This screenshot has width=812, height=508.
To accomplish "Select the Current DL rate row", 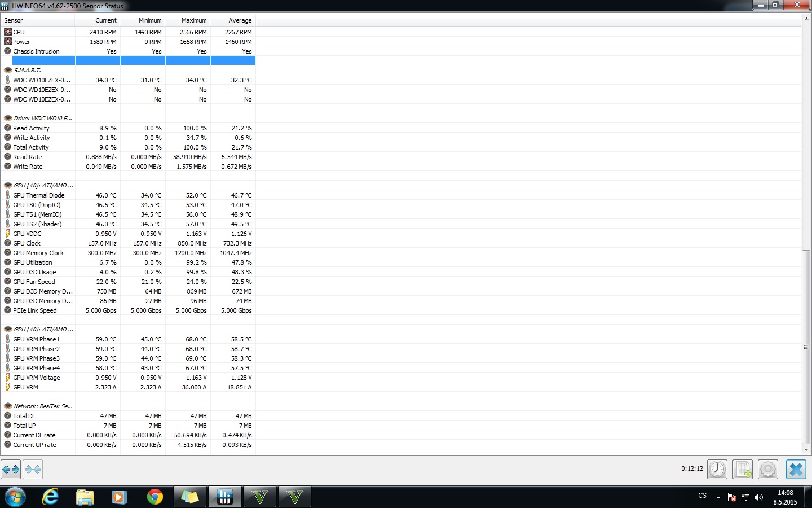I will tap(128, 435).
